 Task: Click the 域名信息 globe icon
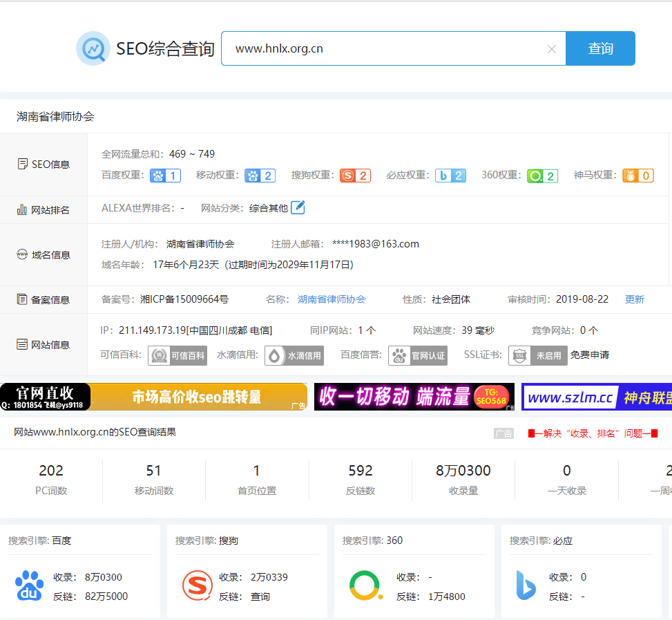tap(22, 254)
